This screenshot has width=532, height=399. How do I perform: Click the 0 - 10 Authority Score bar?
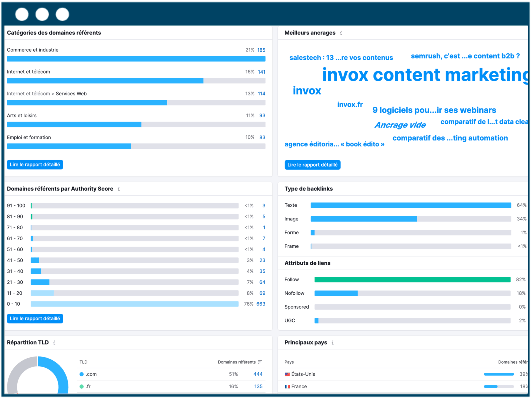click(x=135, y=304)
